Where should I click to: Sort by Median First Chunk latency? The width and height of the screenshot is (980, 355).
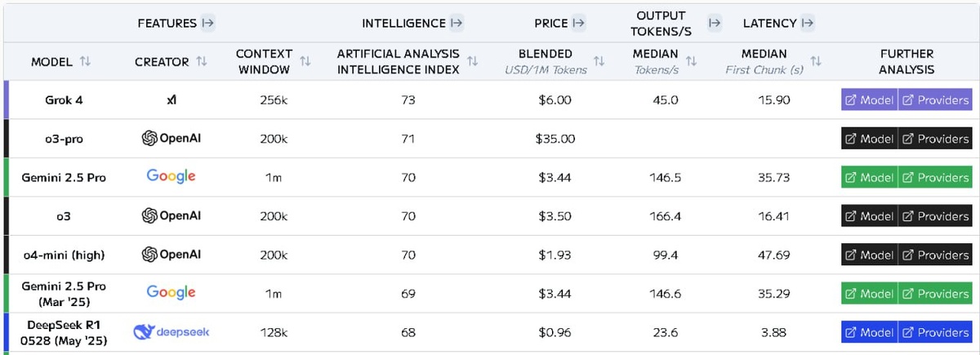click(x=816, y=61)
